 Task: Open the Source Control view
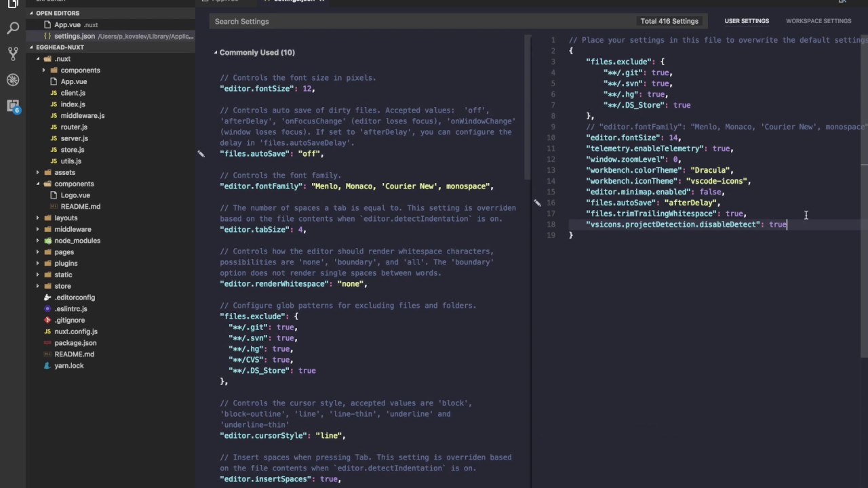(13, 54)
